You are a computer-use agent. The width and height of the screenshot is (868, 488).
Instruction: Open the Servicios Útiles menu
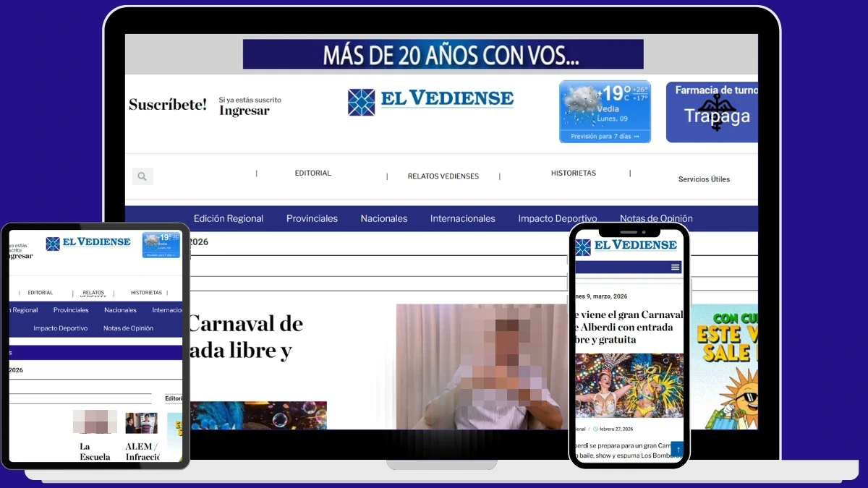coord(704,179)
